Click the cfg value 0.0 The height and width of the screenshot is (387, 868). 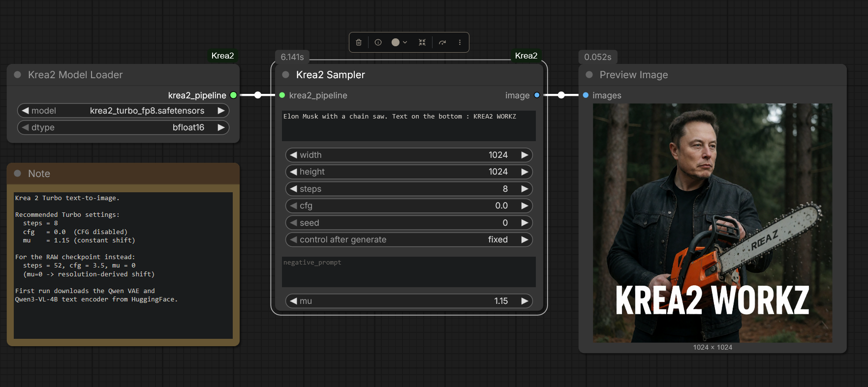(x=501, y=206)
